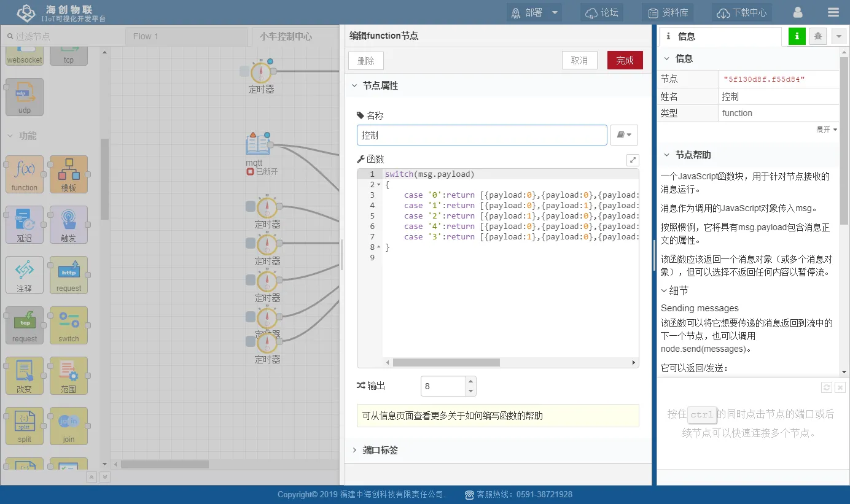Click the node ID "5f130d8f.f55d84"
Image resolution: width=850 pixels, height=504 pixels.
[x=764, y=79]
